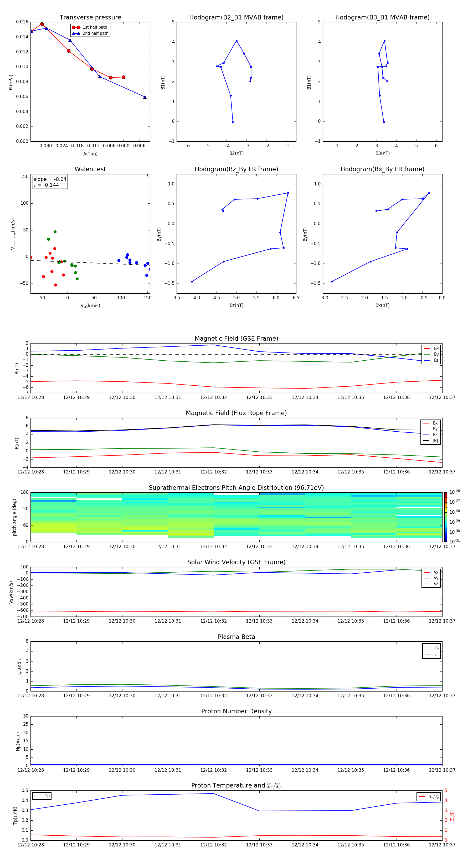Click 'Bx(nT)' x-axis label
This screenshot has height=868, width=473.
click(382, 305)
